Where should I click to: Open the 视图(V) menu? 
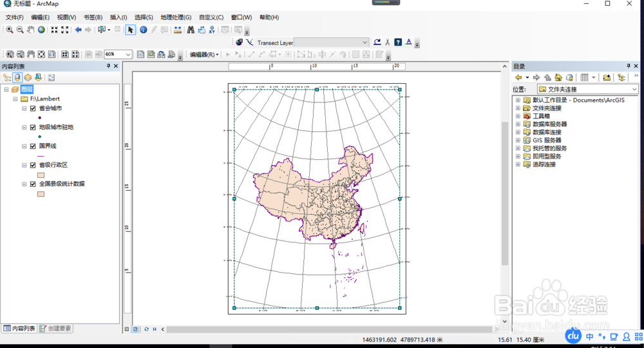click(66, 17)
